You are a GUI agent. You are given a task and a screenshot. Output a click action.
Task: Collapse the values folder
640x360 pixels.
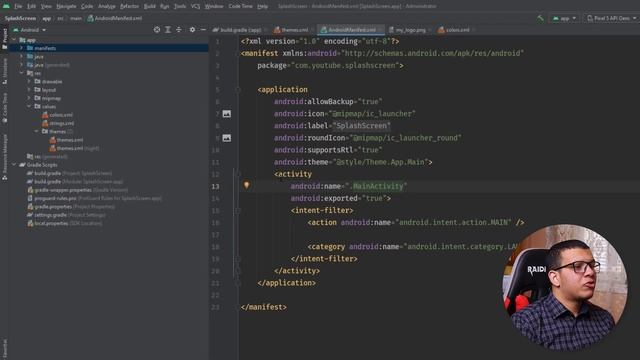pos(29,107)
